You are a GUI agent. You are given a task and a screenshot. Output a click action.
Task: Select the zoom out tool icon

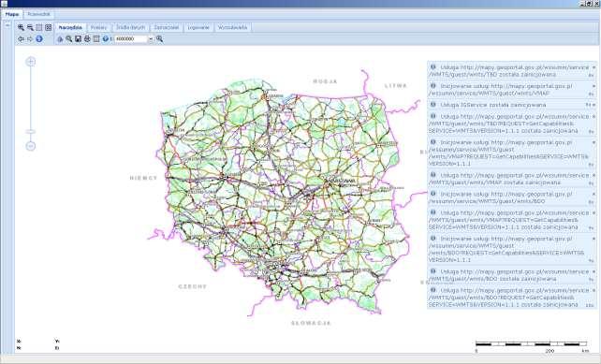(30, 27)
